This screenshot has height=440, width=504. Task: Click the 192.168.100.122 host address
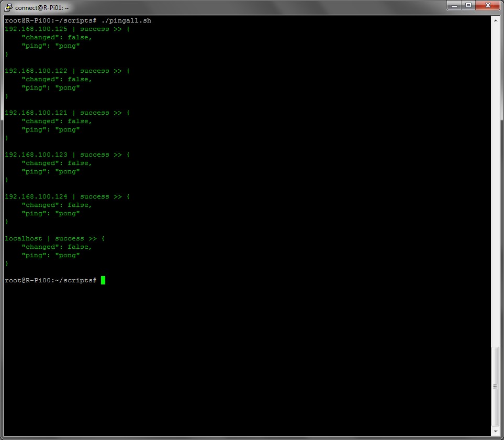36,71
